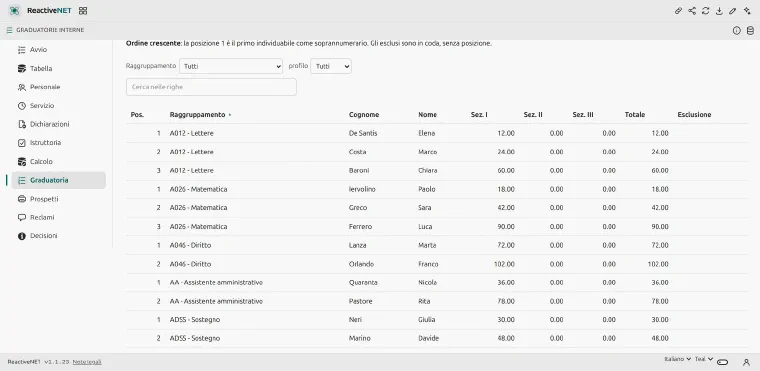The width and height of the screenshot is (760, 371).
Task: Click the name Giulia
Action: pyautogui.click(x=427, y=320)
